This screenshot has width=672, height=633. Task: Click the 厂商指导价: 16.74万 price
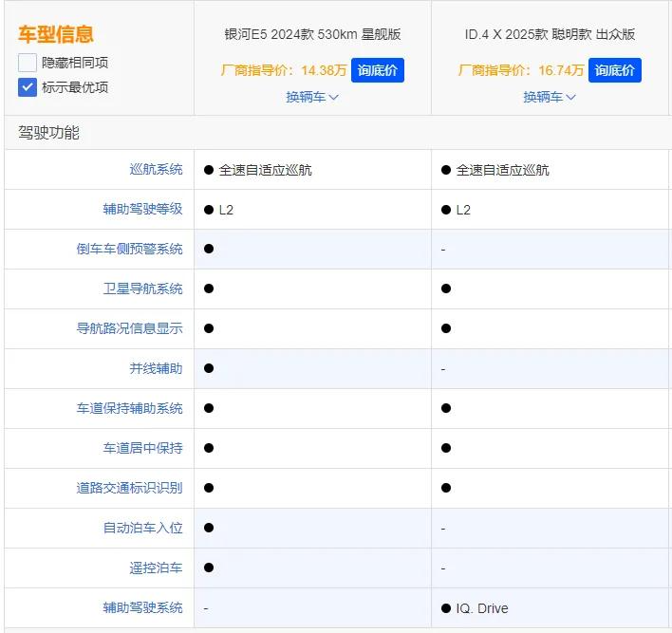521,70
